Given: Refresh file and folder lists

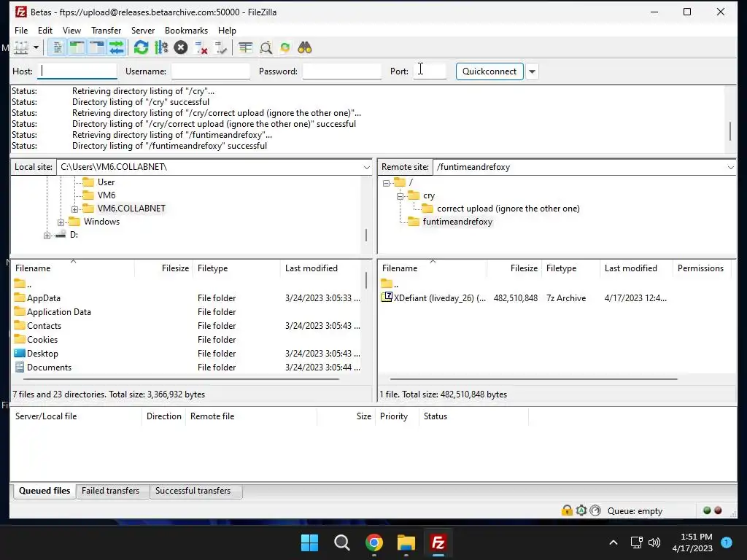Looking at the screenshot, I should (x=141, y=47).
